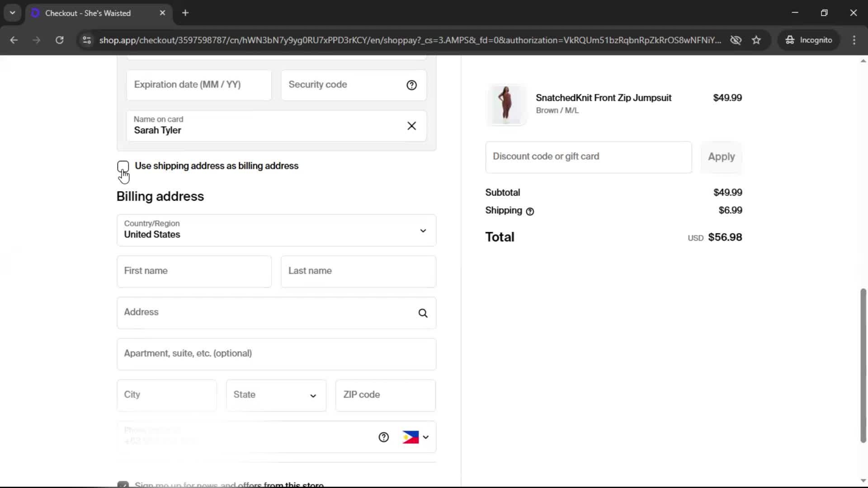
Task: Open a new browser tab
Action: (185, 13)
